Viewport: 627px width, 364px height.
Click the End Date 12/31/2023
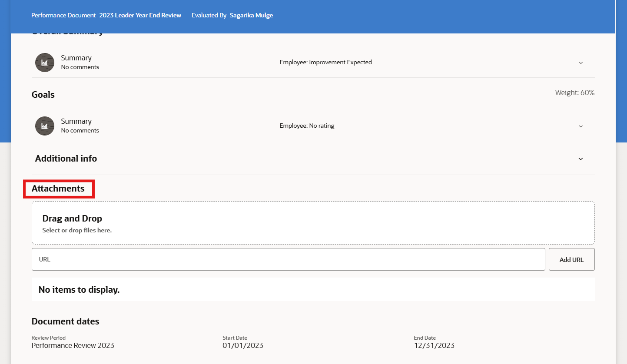pyautogui.click(x=434, y=345)
